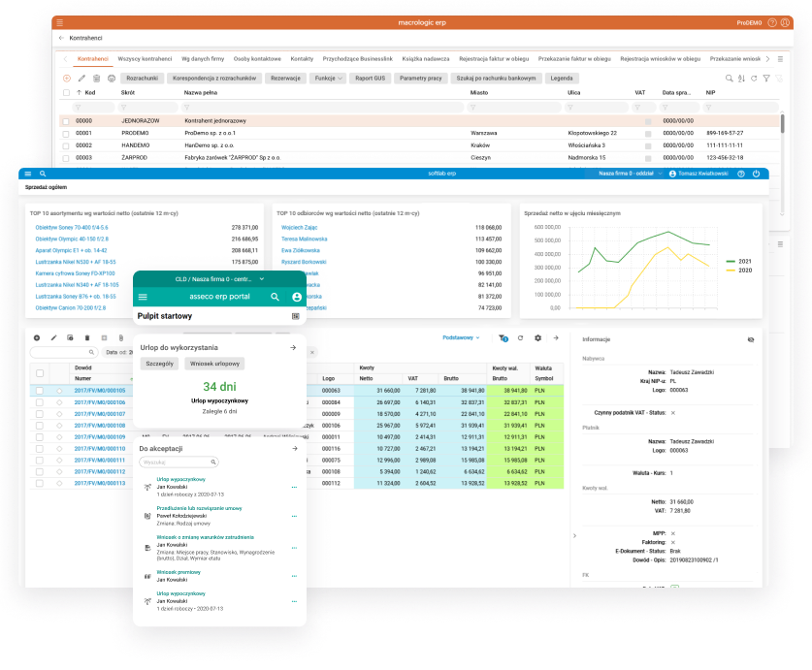
Task: Click the Tomasz Kwiatkowski account name
Action: tap(703, 174)
